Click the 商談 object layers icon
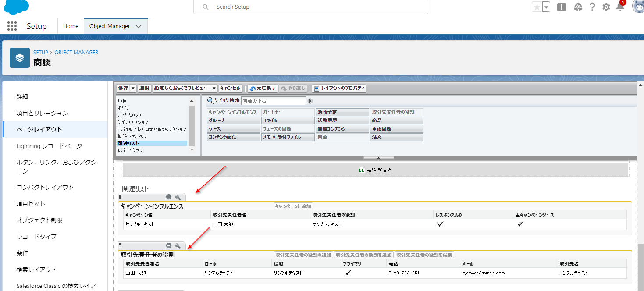 pos(20,58)
